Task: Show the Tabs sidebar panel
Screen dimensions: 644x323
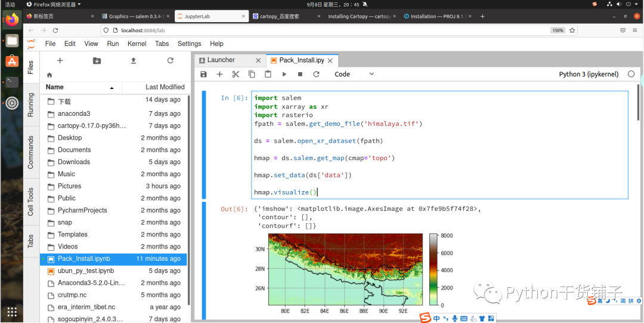Action: point(31,241)
